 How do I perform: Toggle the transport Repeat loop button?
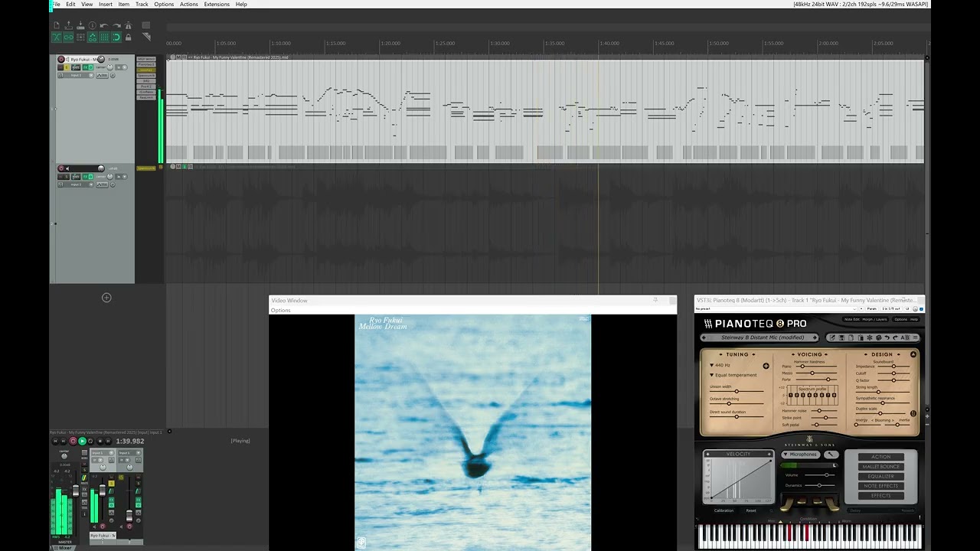click(x=90, y=441)
